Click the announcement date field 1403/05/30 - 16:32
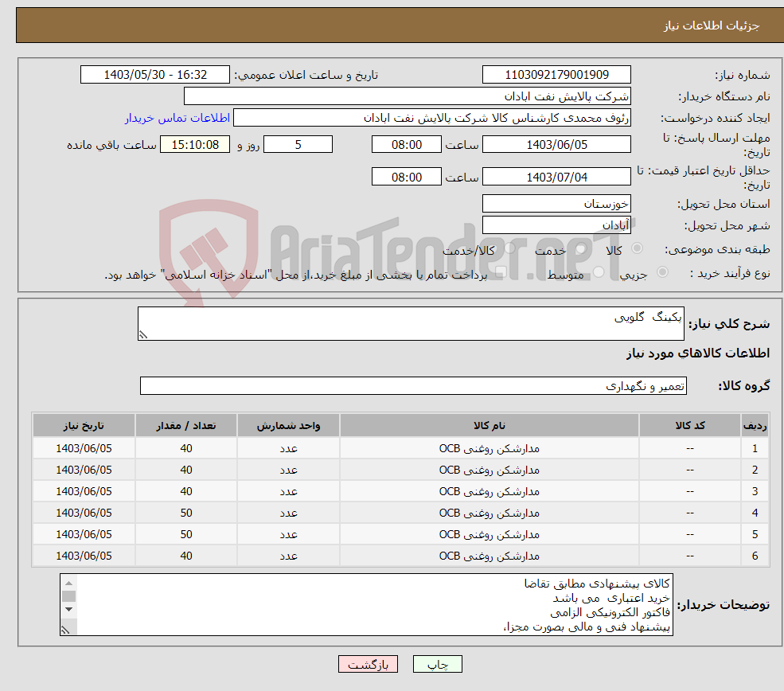784x691 pixels. (155, 75)
